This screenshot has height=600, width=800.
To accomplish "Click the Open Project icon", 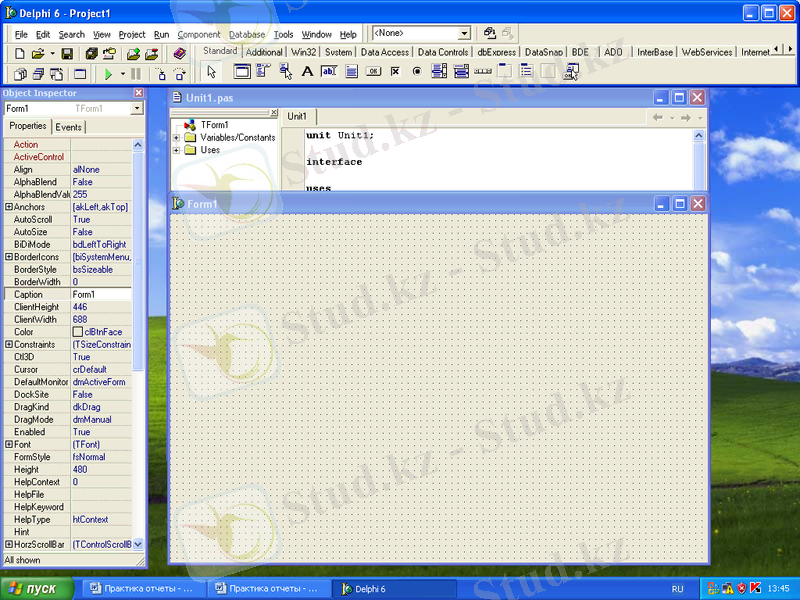I will coord(109,54).
